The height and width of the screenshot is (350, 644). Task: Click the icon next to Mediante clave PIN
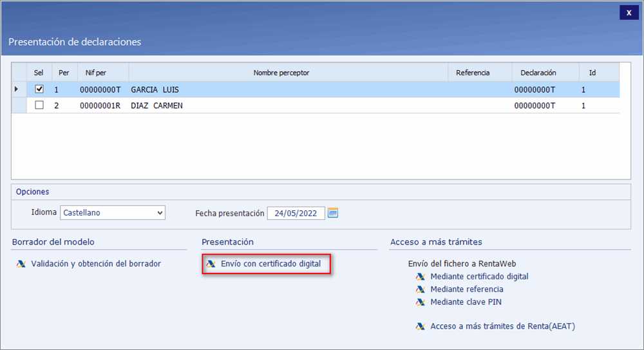(421, 302)
